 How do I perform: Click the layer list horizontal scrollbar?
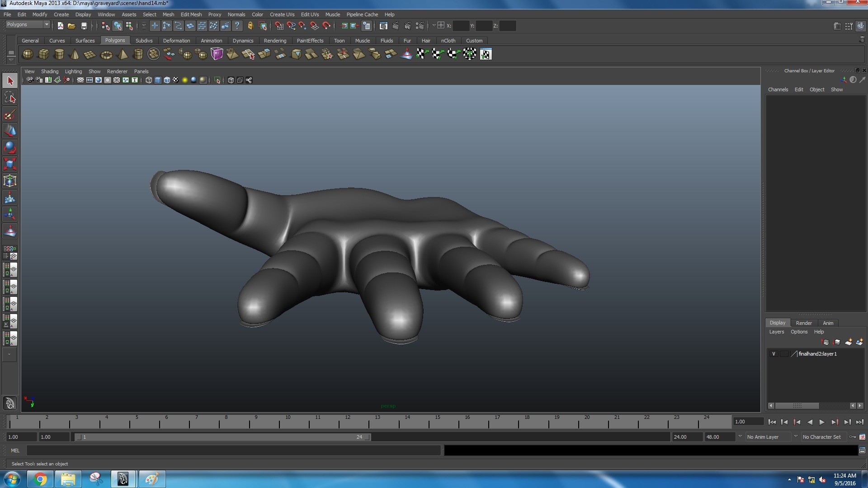click(x=797, y=406)
